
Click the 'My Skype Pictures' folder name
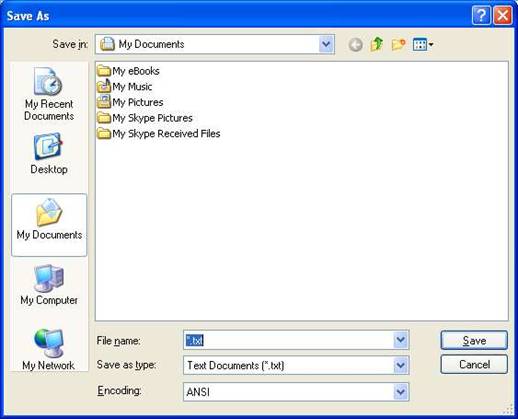coord(152,118)
